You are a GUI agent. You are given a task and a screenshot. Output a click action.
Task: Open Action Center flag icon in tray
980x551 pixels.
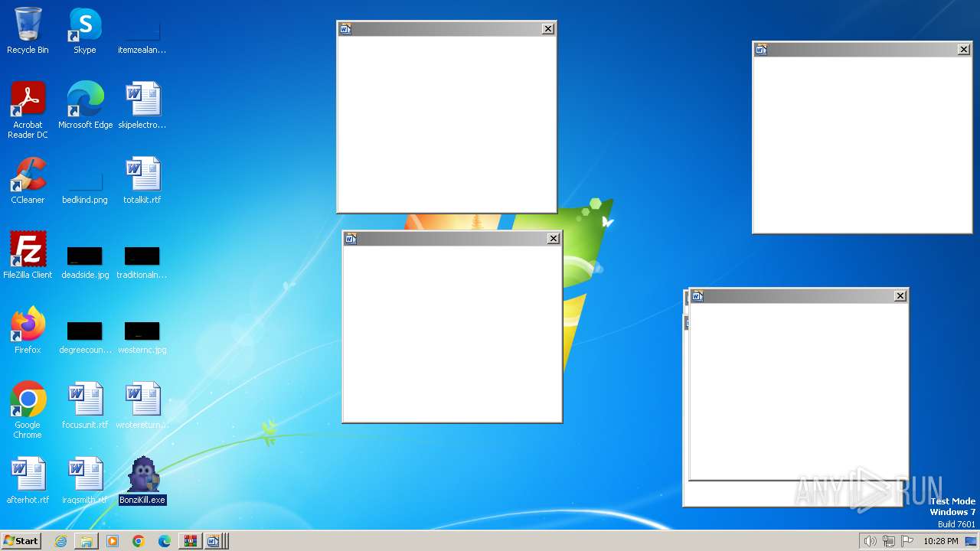[x=907, y=541]
